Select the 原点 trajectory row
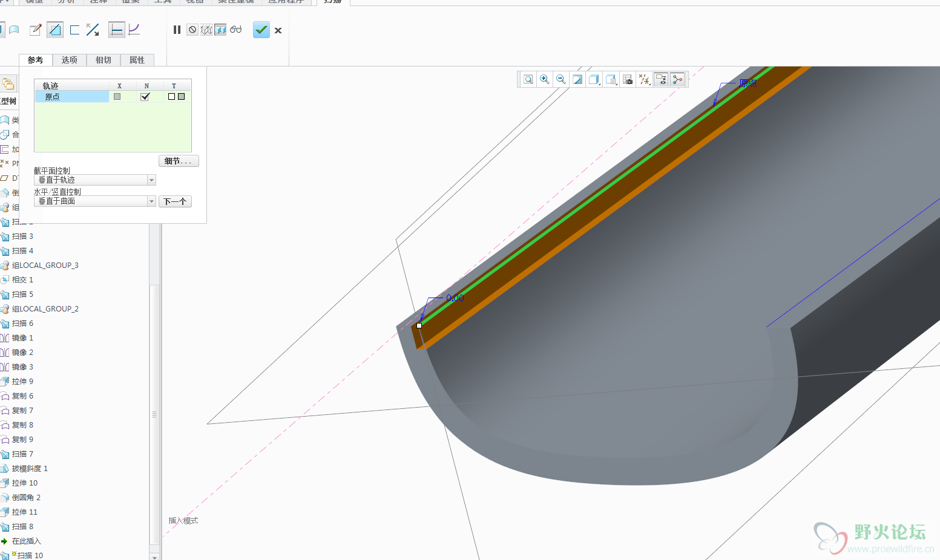940x560 pixels. [x=113, y=97]
